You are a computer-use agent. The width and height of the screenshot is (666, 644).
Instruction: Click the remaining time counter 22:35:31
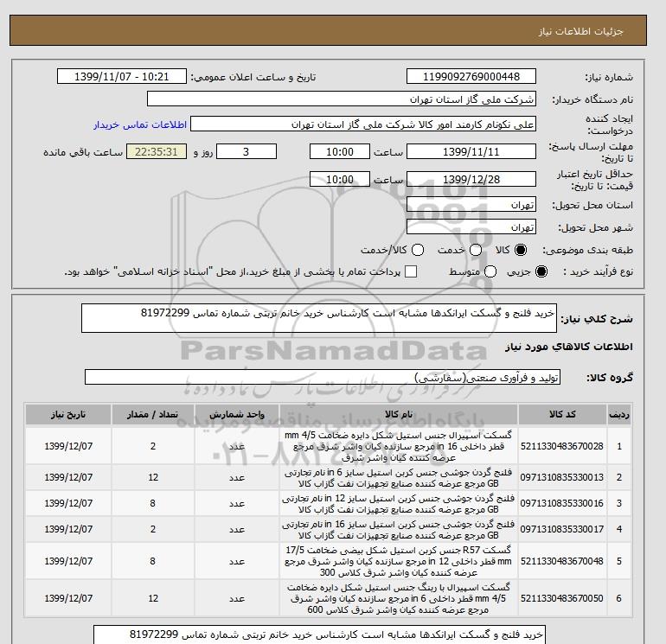157,152
